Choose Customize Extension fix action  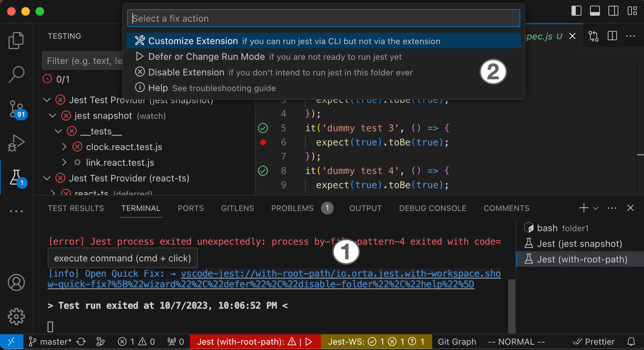point(324,41)
